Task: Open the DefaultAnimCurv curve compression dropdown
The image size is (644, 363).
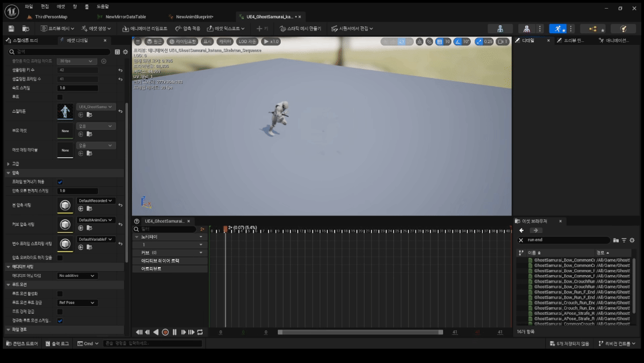Action: pos(96,220)
